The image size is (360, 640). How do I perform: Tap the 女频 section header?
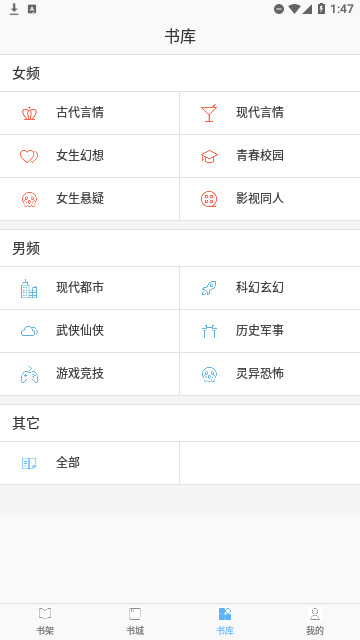click(26, 73)
